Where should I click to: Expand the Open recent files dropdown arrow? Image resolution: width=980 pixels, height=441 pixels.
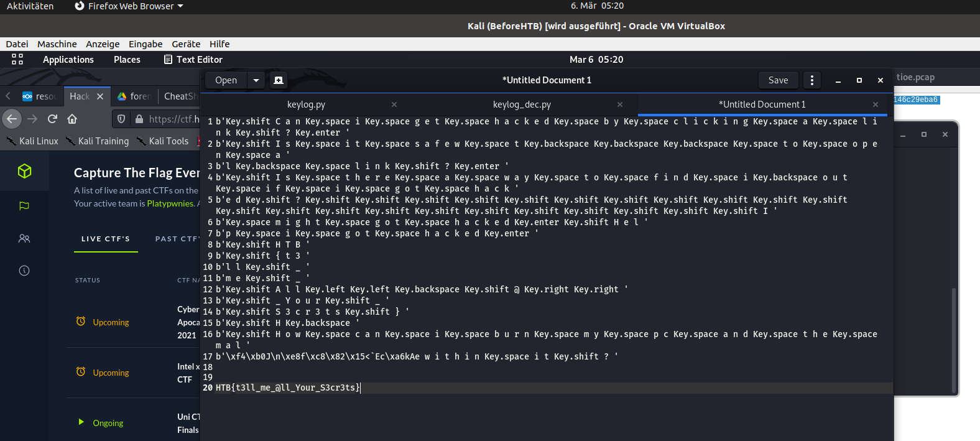tap(256, 80)
